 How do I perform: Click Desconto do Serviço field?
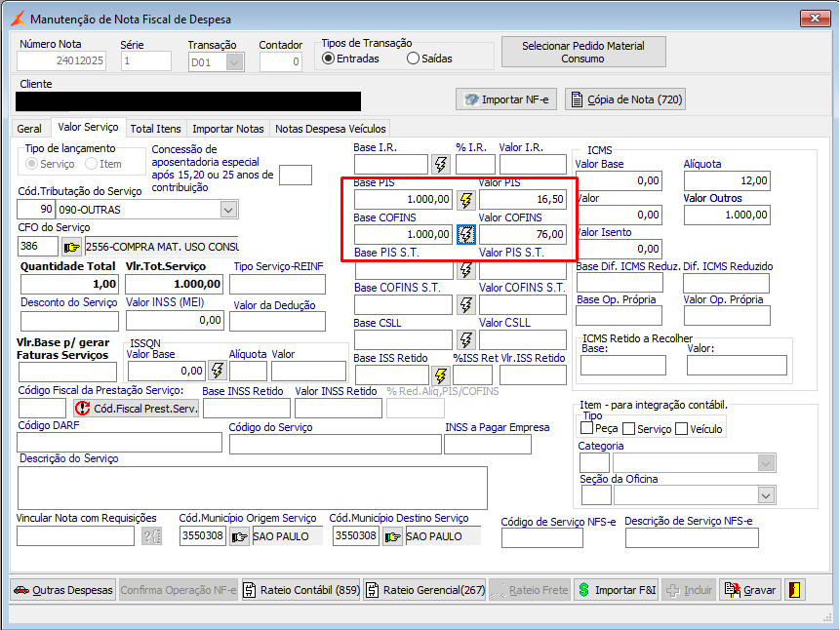pos(69,322)
